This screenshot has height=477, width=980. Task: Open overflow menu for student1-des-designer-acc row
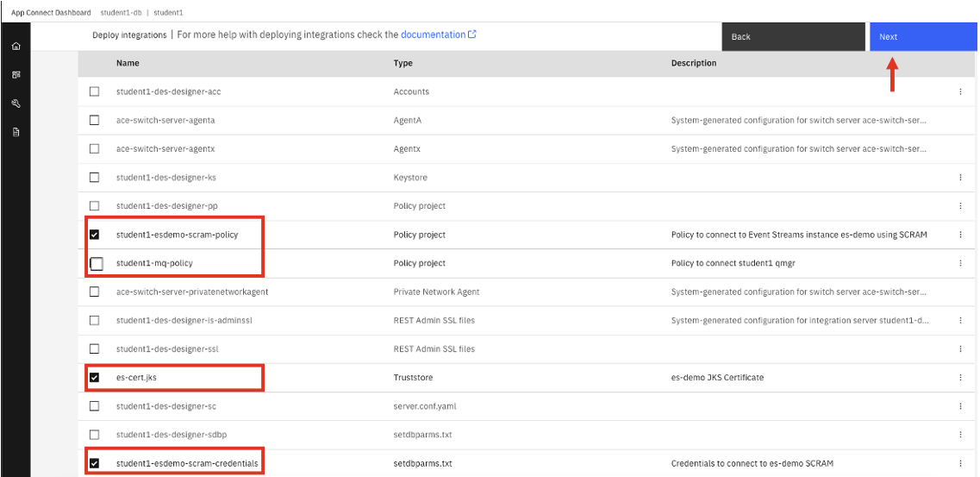(960, 91)
